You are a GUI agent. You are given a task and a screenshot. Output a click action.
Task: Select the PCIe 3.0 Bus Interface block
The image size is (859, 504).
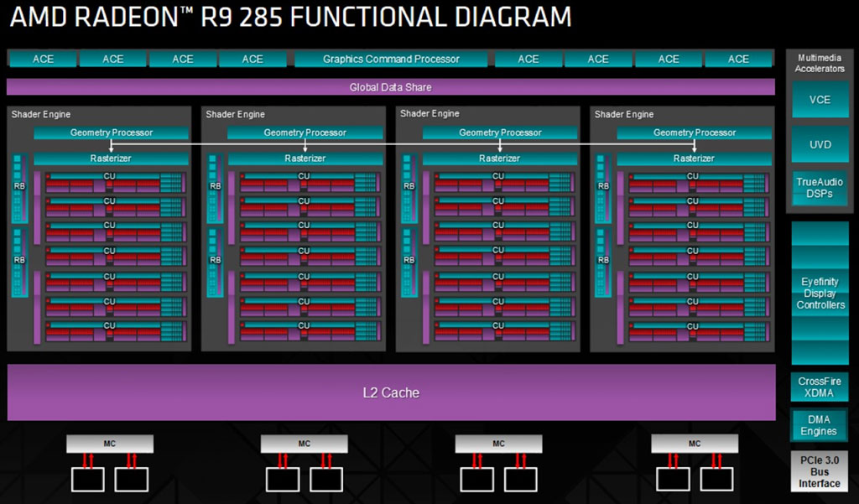click(x=819, y=471)
